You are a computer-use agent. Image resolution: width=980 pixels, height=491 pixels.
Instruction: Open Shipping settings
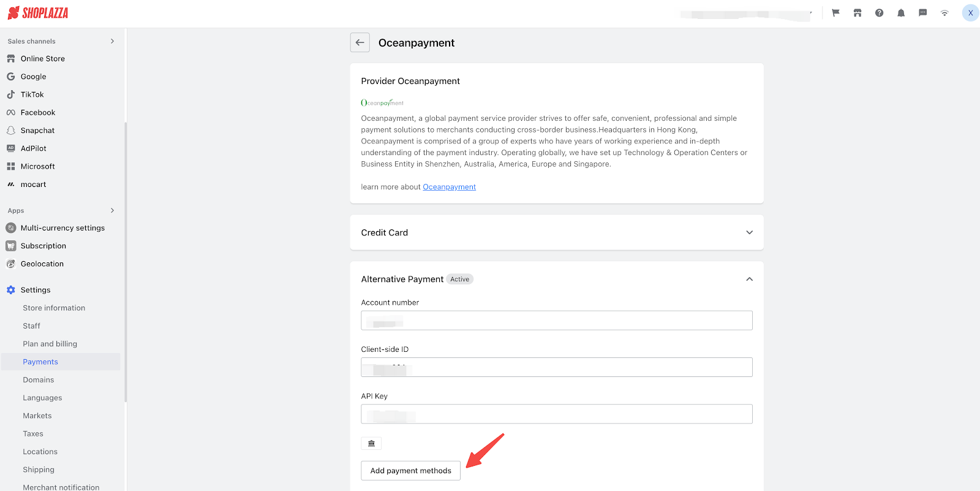(39, 470)
